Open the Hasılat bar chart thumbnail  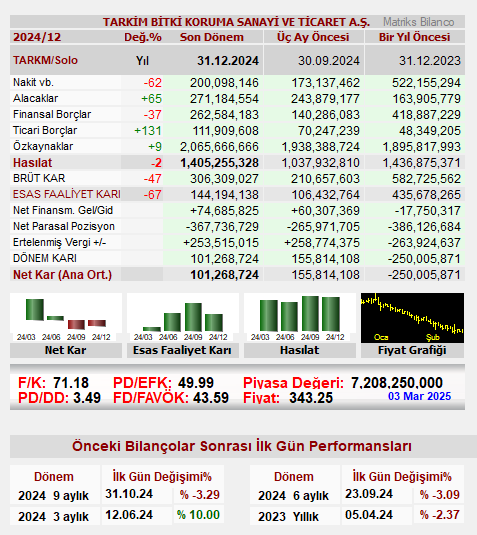pyautogui.click(x=300, y=318)
